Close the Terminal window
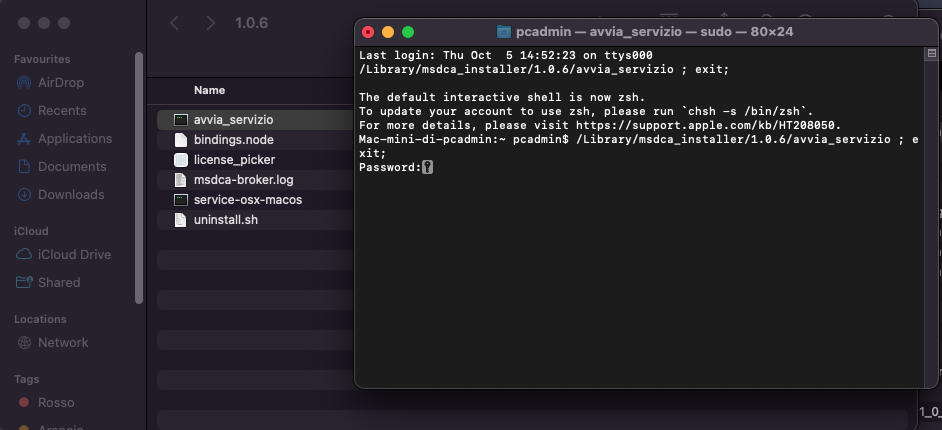Screen dimensions: 942x430 (x=368, y=32)
